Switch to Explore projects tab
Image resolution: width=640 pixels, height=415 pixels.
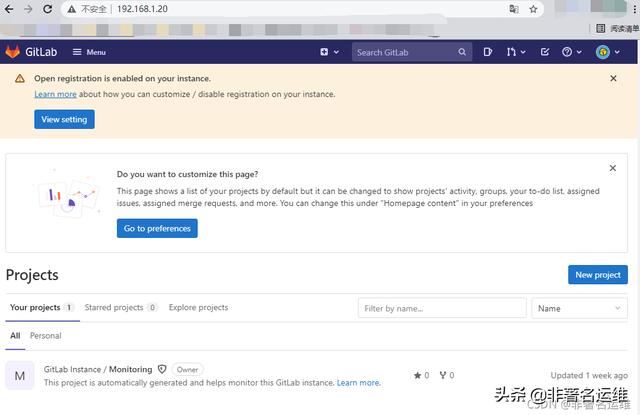(198, 307)
